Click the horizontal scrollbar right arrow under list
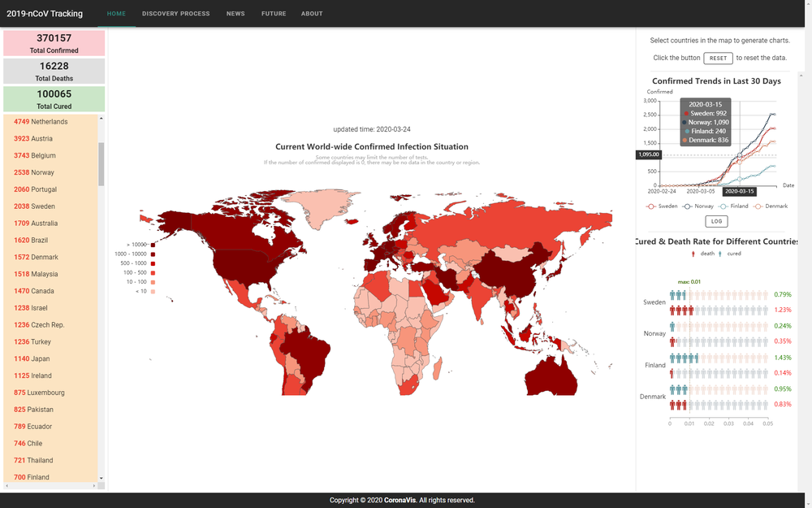Image resolution: width=812 pixels, height=508 pixels. [94, 486]
